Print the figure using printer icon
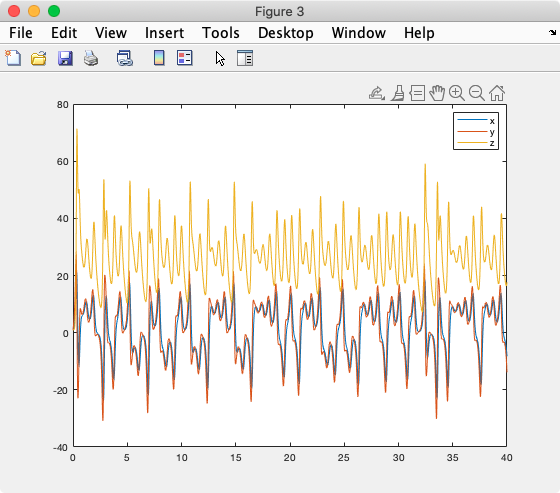Viewport: 560px width, 493px height. click(91, 58)
